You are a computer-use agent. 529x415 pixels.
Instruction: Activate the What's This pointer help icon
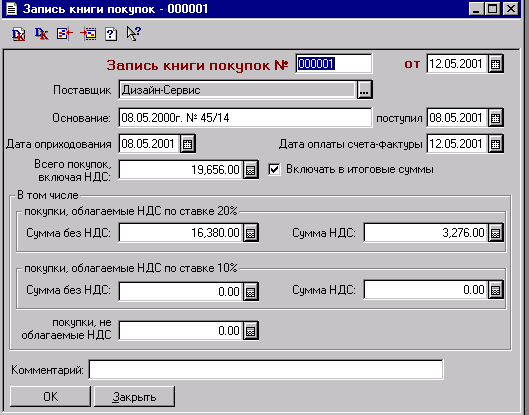click(134, 34)
